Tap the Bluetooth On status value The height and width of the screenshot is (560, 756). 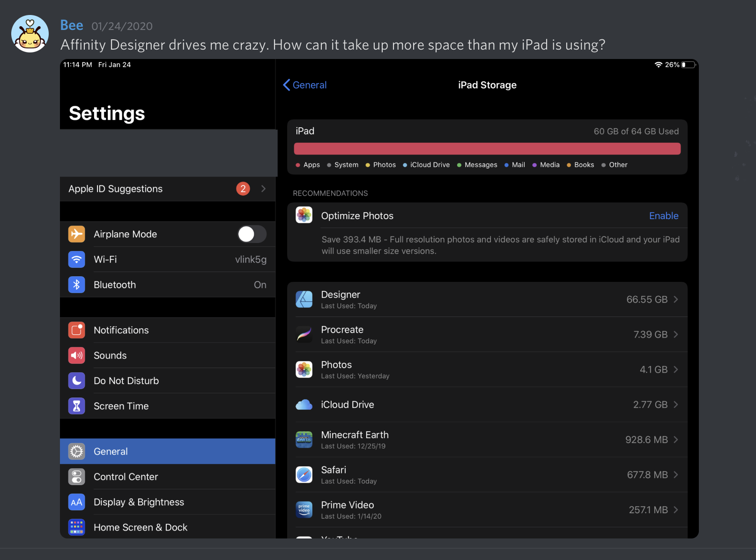260,285
